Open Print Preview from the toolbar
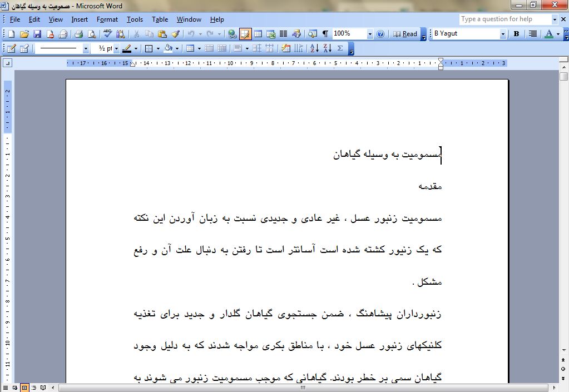The height and width of the screenshot is (392, 569). tap(92, 34)
